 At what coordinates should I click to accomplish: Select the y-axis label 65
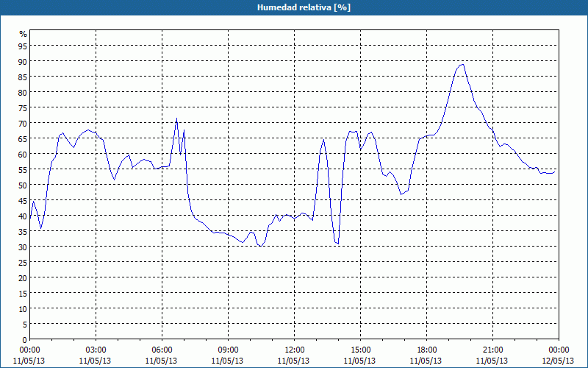(x=23, y=138)
